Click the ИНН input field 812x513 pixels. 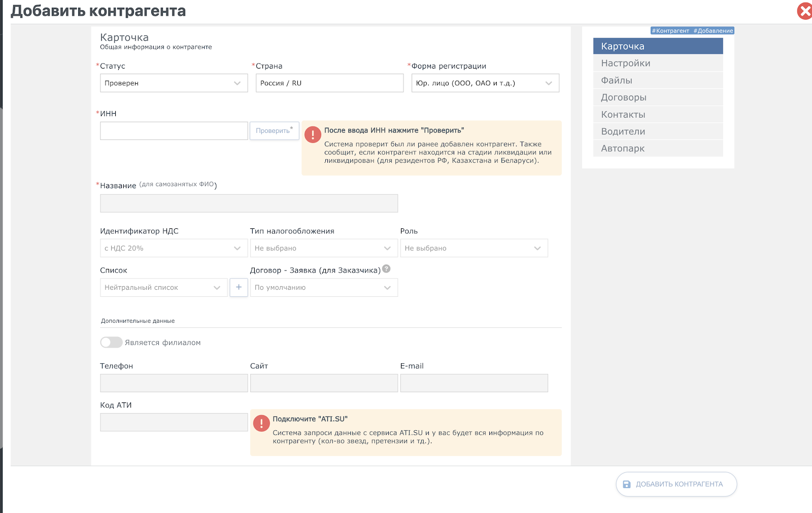click(174, 130)
